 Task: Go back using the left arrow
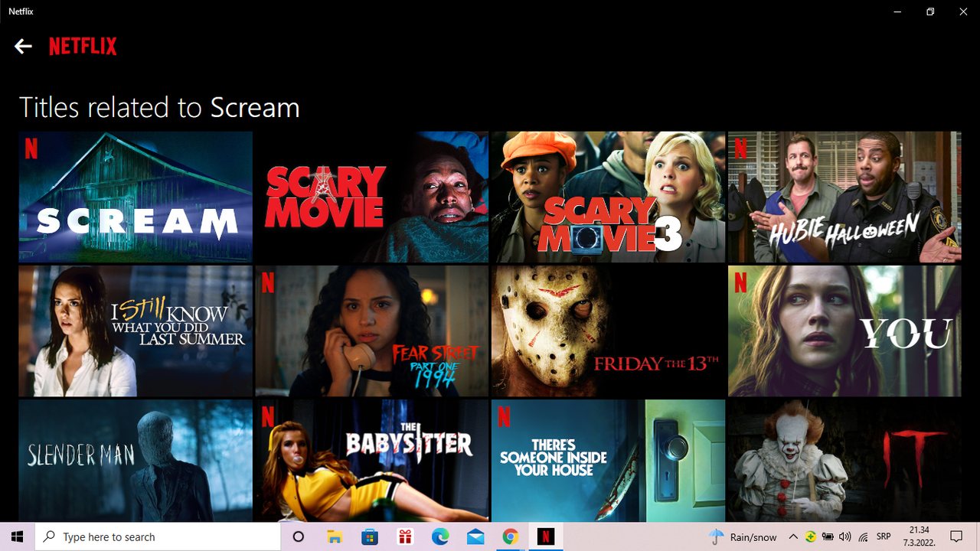click(x=23, y=47)
